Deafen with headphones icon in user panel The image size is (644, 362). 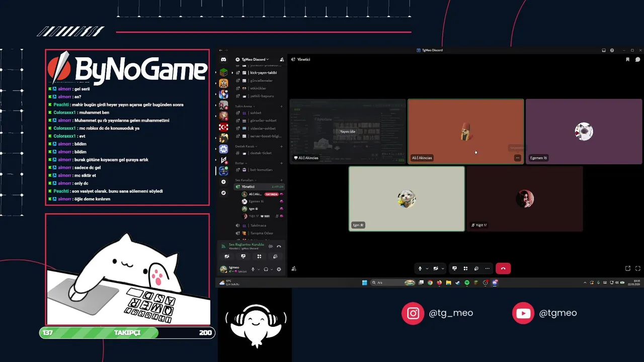click(266, 269)
